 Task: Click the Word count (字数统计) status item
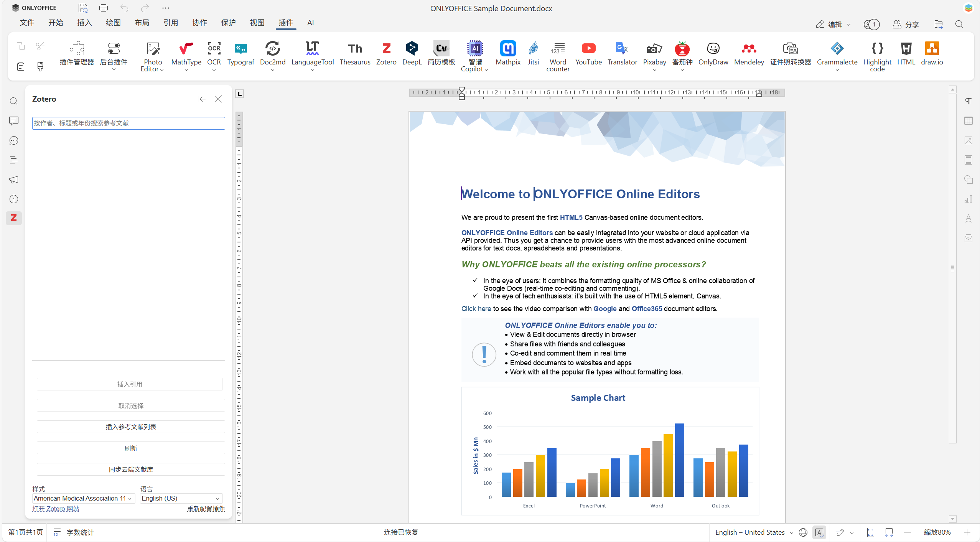click(x=74, y=532)
